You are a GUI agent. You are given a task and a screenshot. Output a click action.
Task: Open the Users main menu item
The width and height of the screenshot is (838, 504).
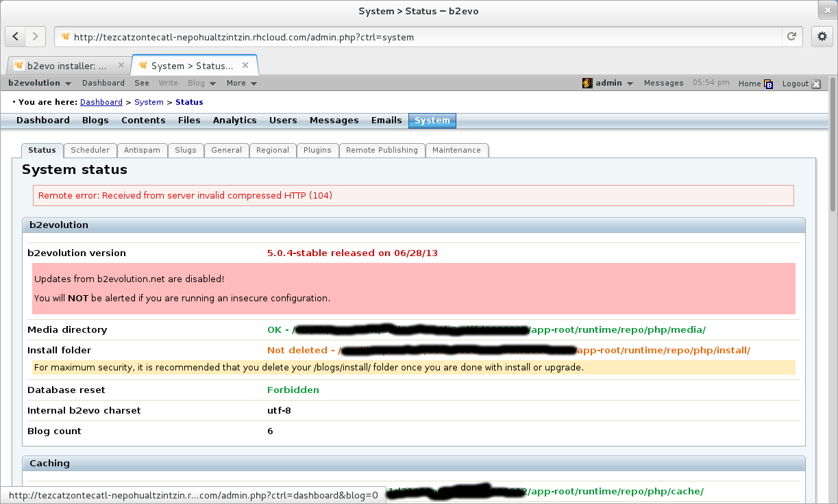283,121
